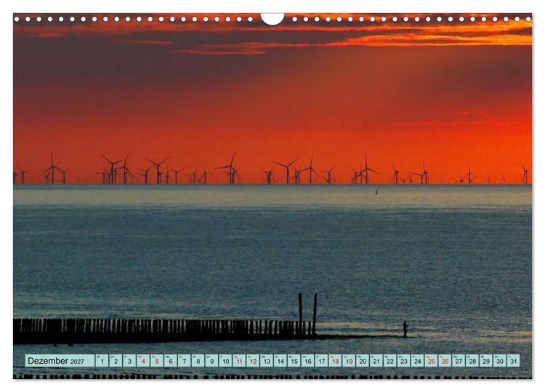
Task: Select day 24 in the calendar strip
Action: tap(417, 361)
